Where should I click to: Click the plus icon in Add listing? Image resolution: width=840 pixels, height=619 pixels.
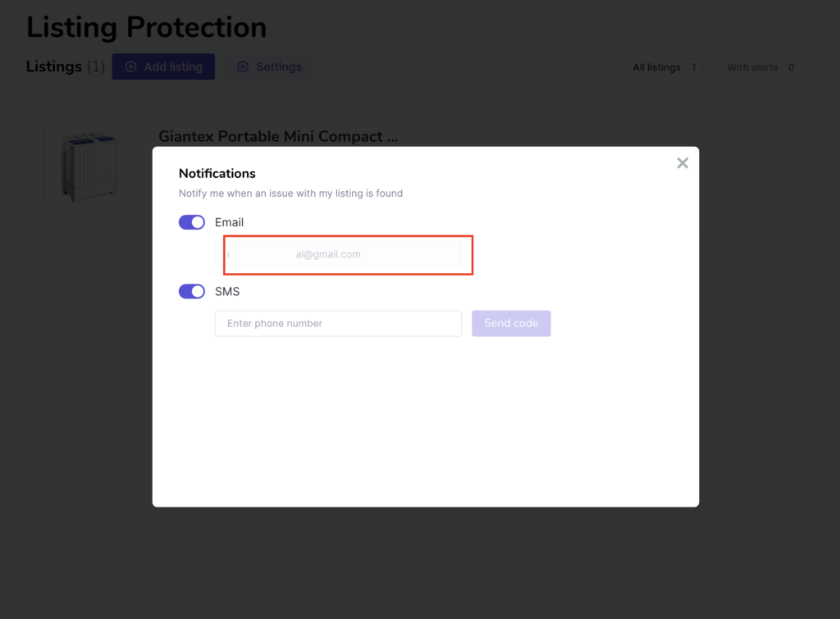click(x=130, y=67)
